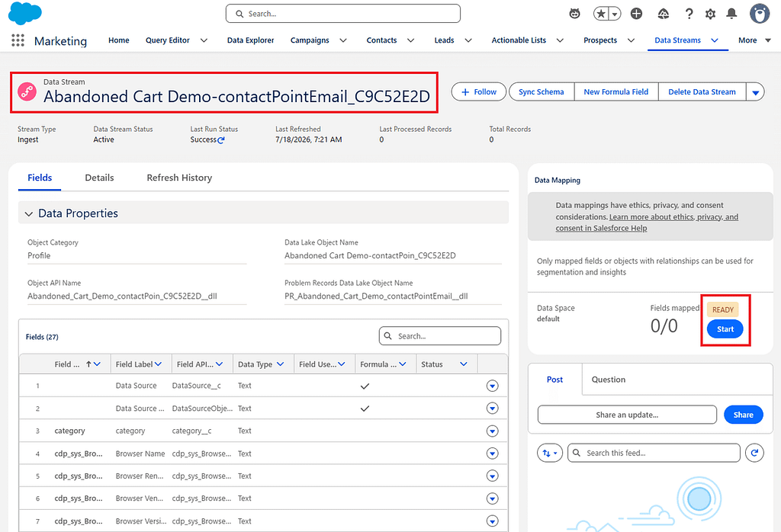Open the Global Actions plus icon
The width and height of the screenshot is (781, 532).
coord(636,14)
